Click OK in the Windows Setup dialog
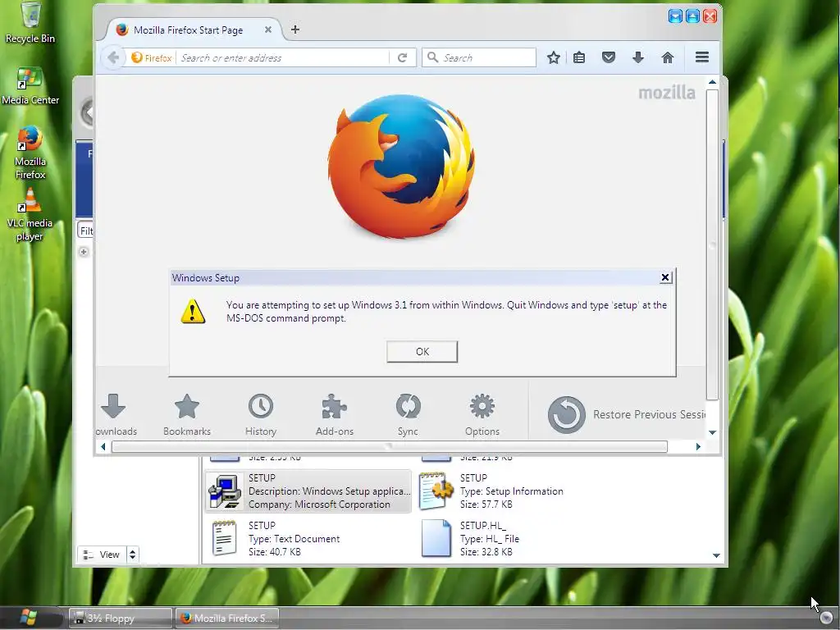Viewport: 840px width, 630px height. pos(422,351)
